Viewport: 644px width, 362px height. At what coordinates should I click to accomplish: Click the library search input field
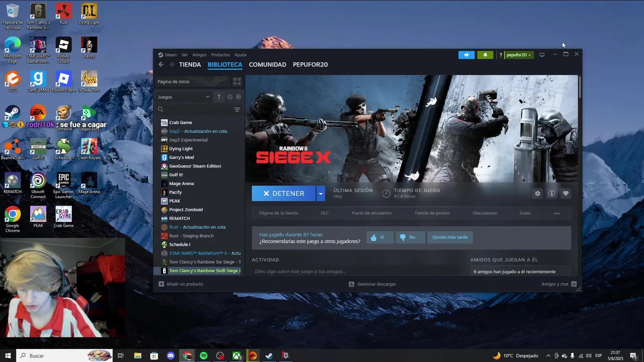click(x=199, y=110)
